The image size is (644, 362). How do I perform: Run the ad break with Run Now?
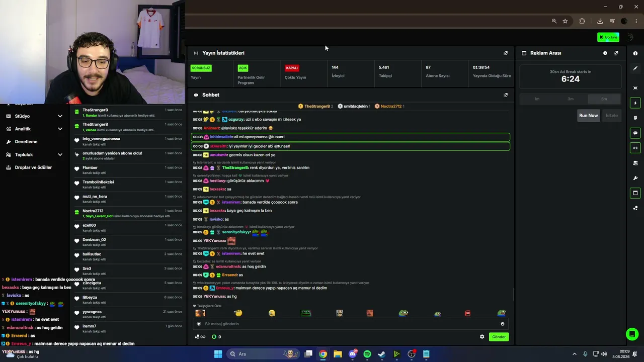coord(588,116)
